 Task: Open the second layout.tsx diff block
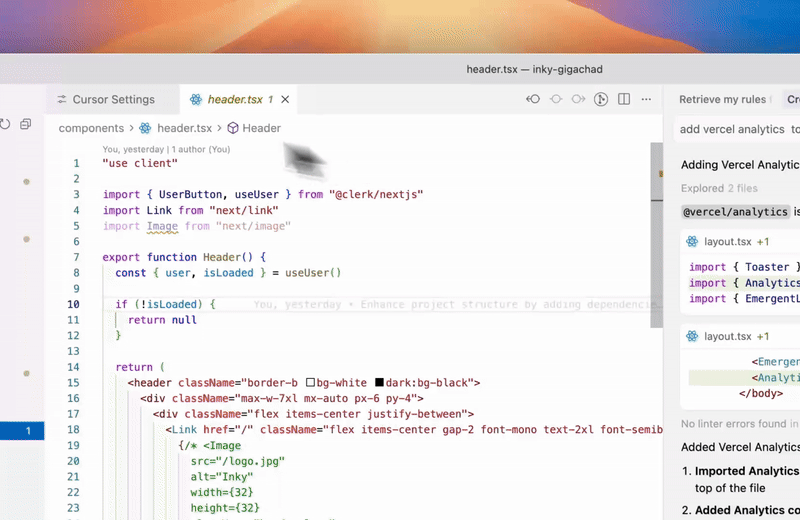click(727, 336)
